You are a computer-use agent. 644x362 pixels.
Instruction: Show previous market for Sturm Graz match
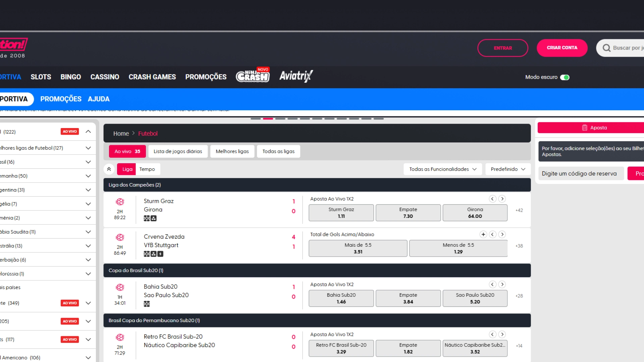point(492,199)
